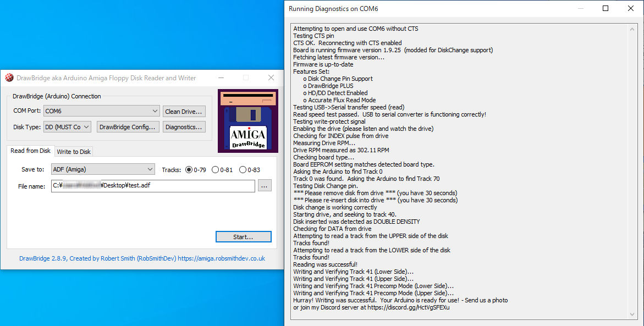
Task: Click the 'Firmware is up-to-date' log line
Action: coord(323,64)
